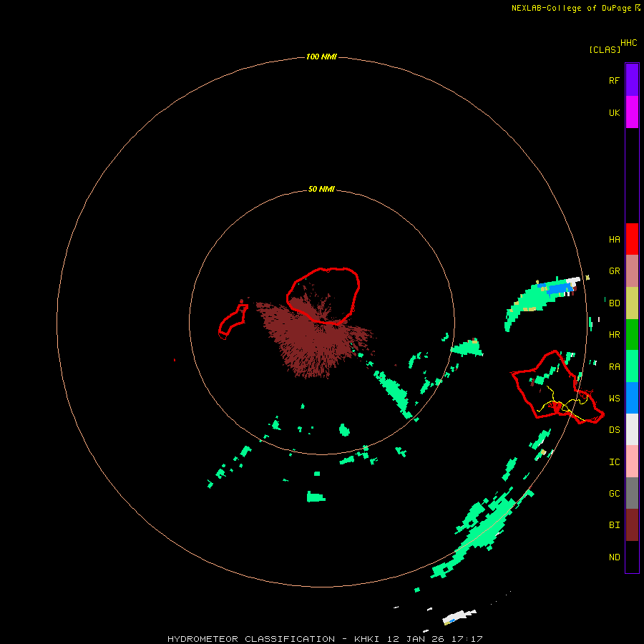Click the [CLAS] unit label
Image resolution: width=644 pixels, height=644 pixels.
tap(605, 49)
